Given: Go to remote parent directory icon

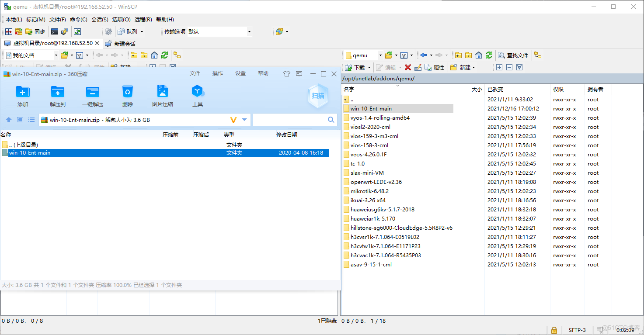Looking at the screenshot, I should [x=458, y=55].
